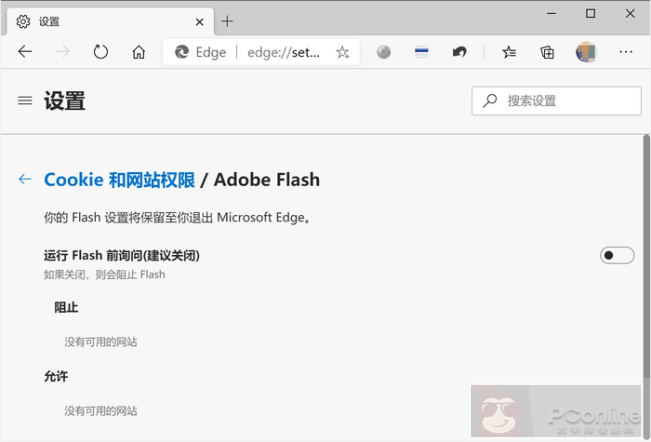
Task: Click the blue striped extension icon
Action: click(421, 52)
